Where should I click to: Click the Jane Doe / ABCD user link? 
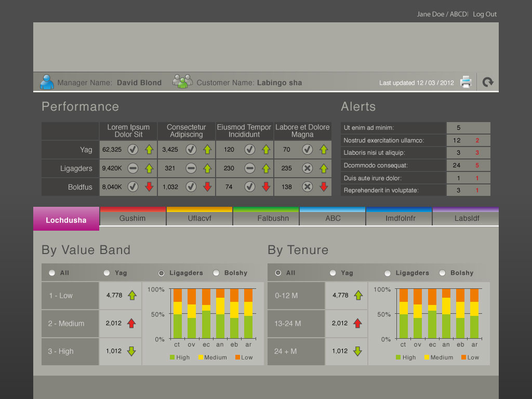click(x=442, y=15)
